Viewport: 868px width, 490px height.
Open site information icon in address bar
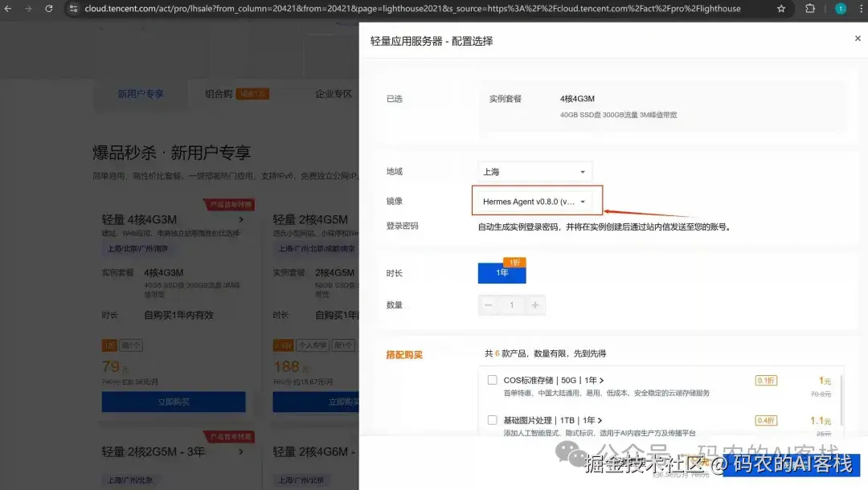click(73, 8)
